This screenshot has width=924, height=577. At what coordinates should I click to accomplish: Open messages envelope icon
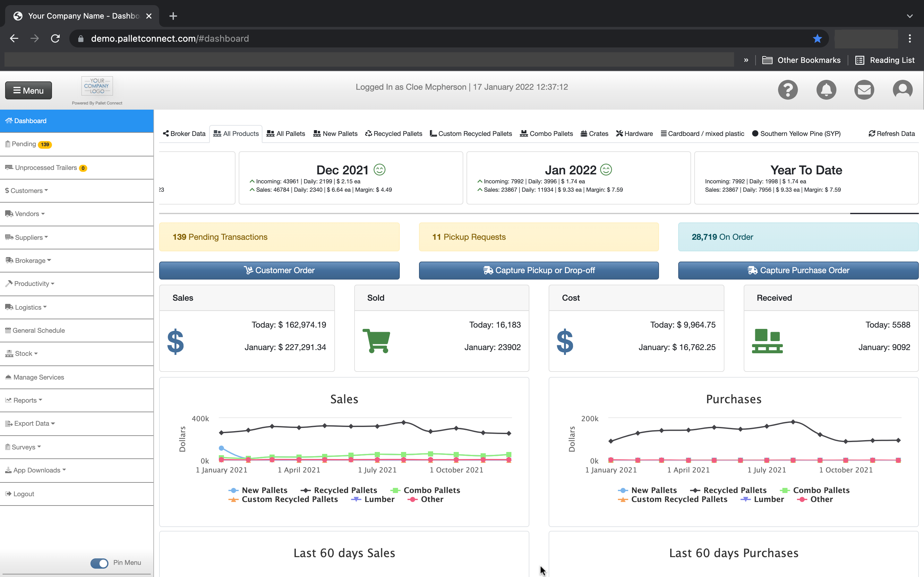[x=864, y=90]
